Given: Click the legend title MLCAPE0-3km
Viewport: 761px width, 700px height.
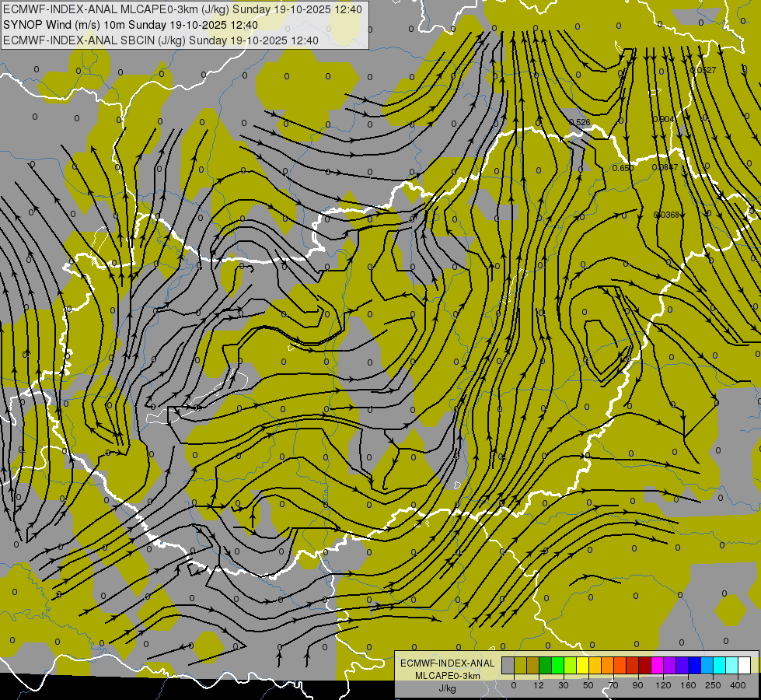Looking at the screenshot, I should [x=448, y=676].
